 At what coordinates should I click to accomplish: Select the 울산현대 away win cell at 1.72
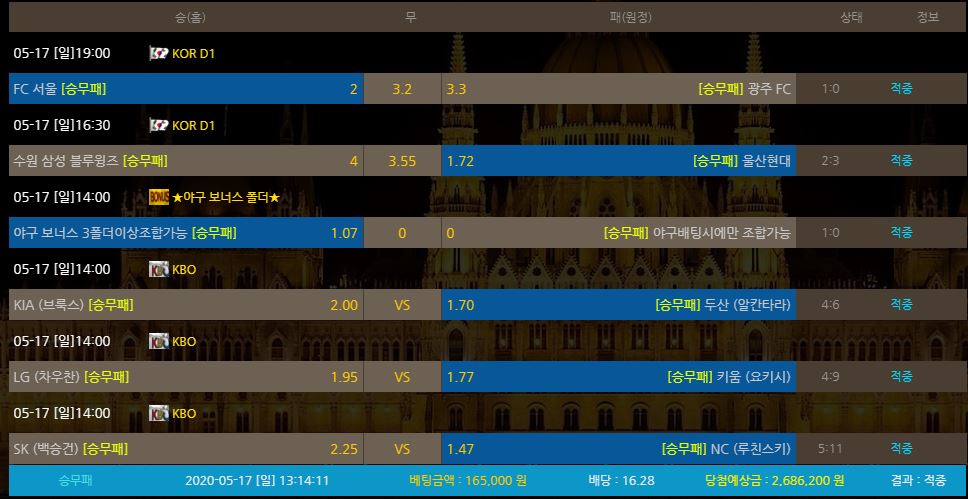tap(618, 161)
